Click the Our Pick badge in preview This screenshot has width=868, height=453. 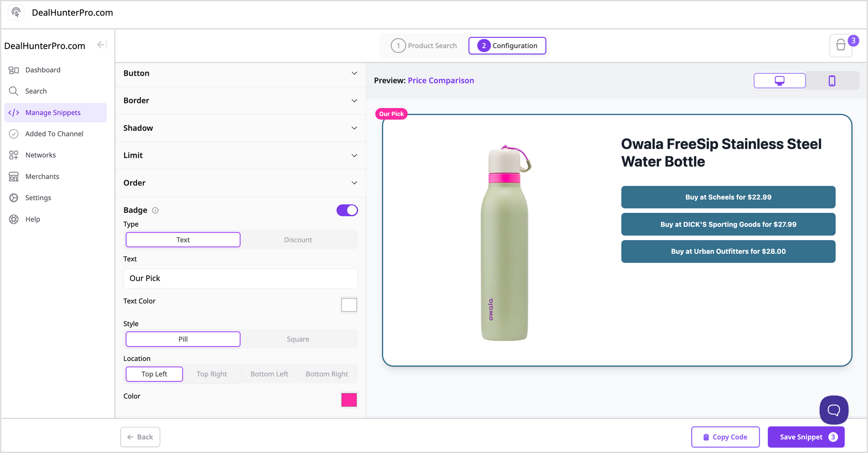point(391,114)
